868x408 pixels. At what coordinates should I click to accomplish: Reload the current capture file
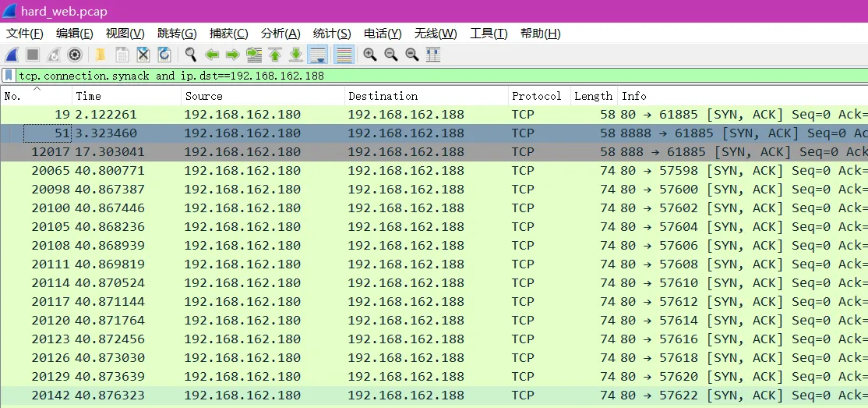point(164,55)
